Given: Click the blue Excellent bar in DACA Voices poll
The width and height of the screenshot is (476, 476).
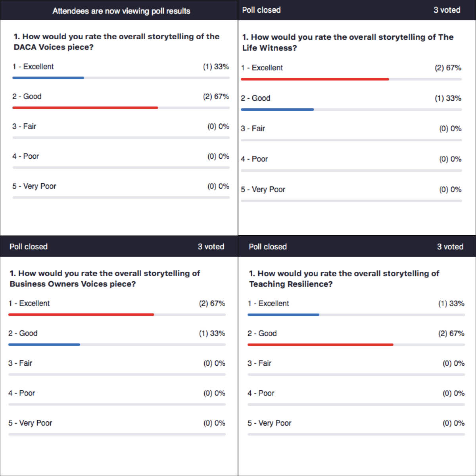Looking at the screenshot, I should [48, 78].
